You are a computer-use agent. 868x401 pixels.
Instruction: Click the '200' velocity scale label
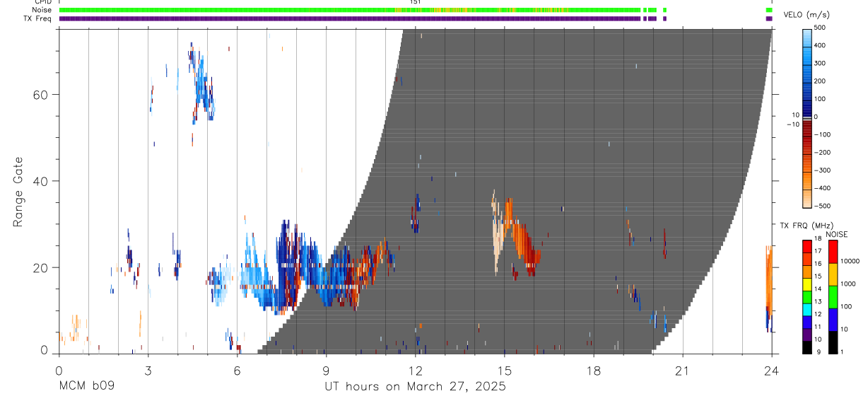click(x=821, y=81)
